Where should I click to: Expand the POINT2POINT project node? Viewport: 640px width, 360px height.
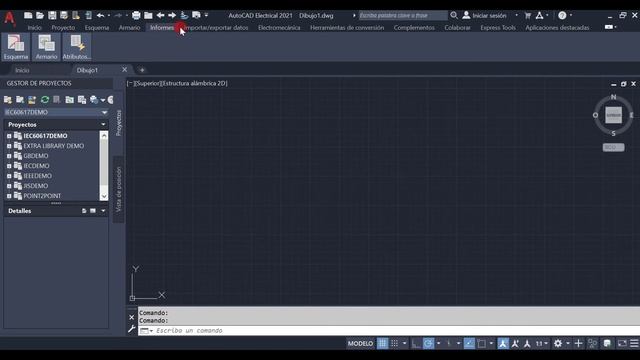(x=9, y=196)
